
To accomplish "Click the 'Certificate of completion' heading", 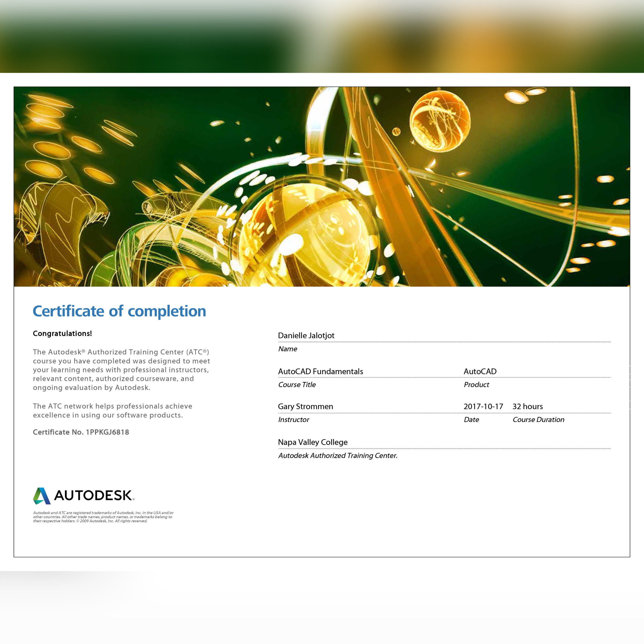I will click(119, 311).
